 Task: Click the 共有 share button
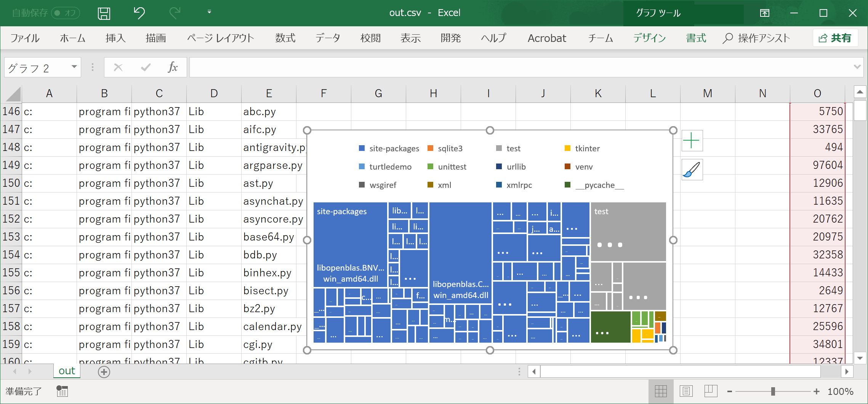coord(835,38)
